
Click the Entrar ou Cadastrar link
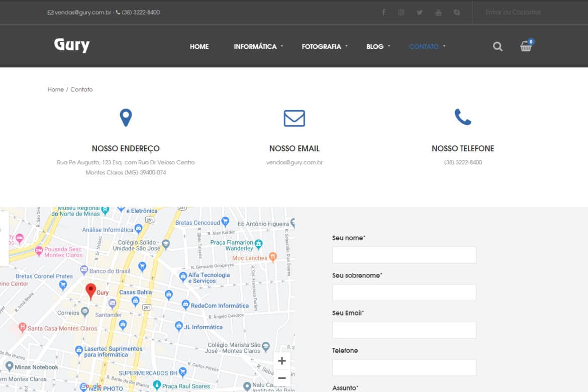pos(513,13)
